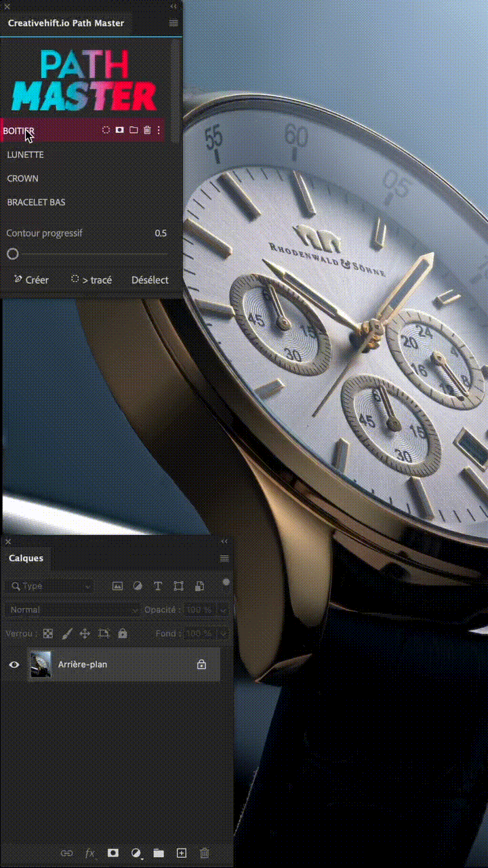Click the folder icon on BOITIER row
The image size is (488, 868).
tap(134, 130)
